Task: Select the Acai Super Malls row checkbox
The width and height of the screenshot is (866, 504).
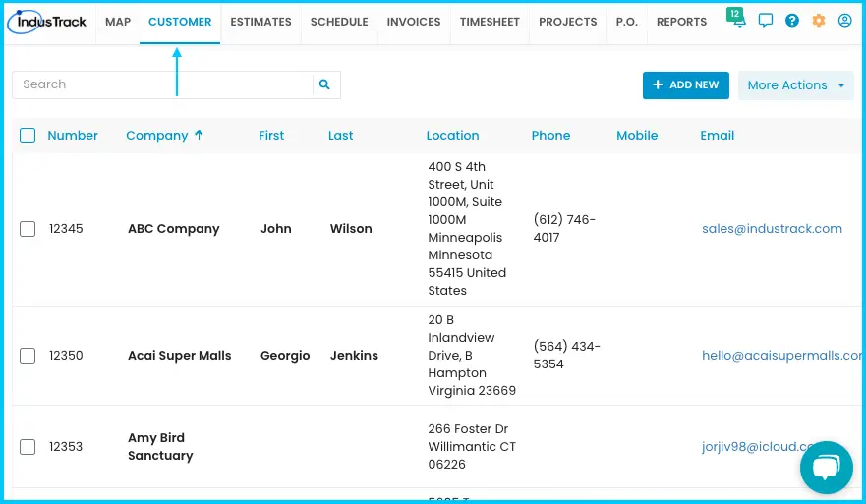Action: (28, 356)
